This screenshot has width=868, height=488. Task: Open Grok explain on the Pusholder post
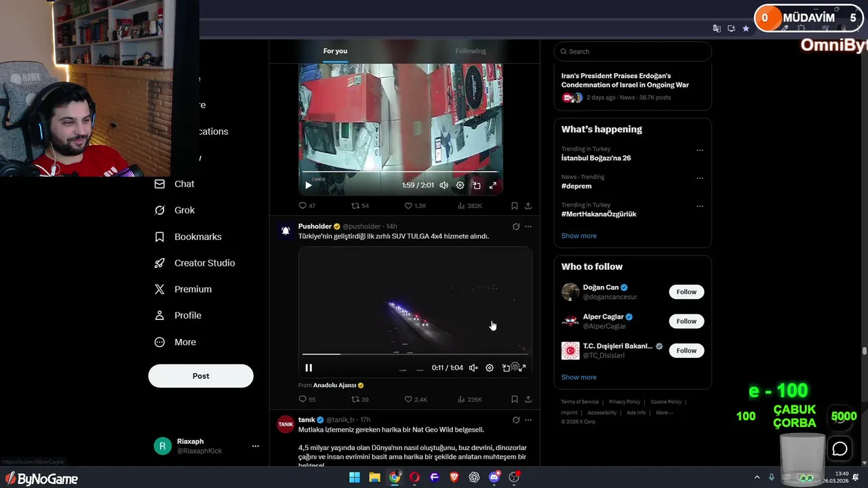[x=516, y=226]
